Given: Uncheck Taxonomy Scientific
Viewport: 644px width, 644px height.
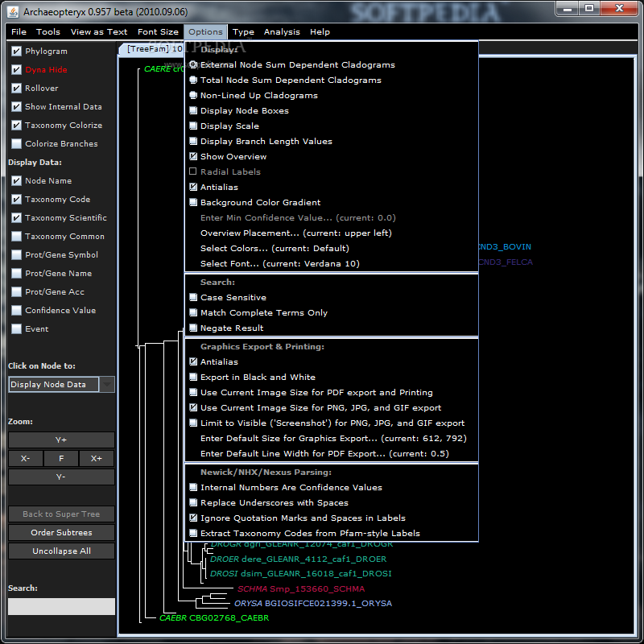Looking at the screenshot, I should point(16,217).
